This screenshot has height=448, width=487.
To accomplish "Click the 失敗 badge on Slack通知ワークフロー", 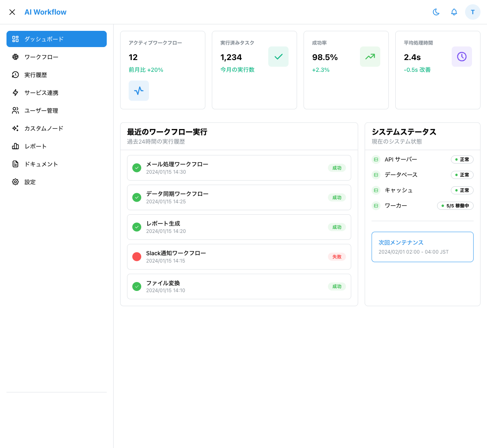I will (x=337, y=256).
